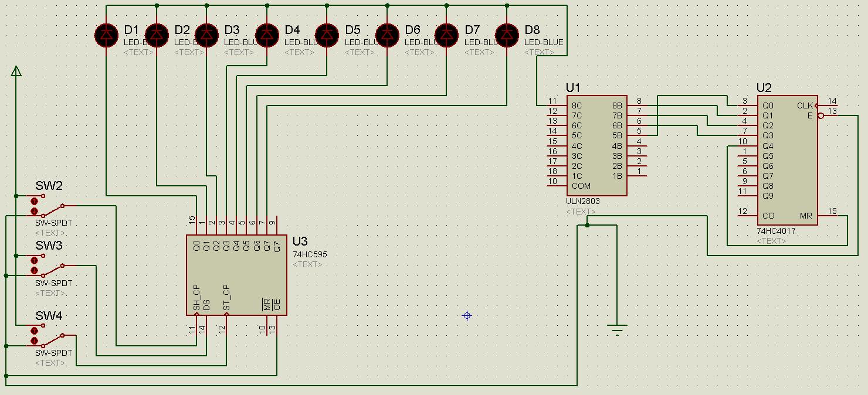Select LED D5 symbol
868x395 pixels.
pos(327,35)
